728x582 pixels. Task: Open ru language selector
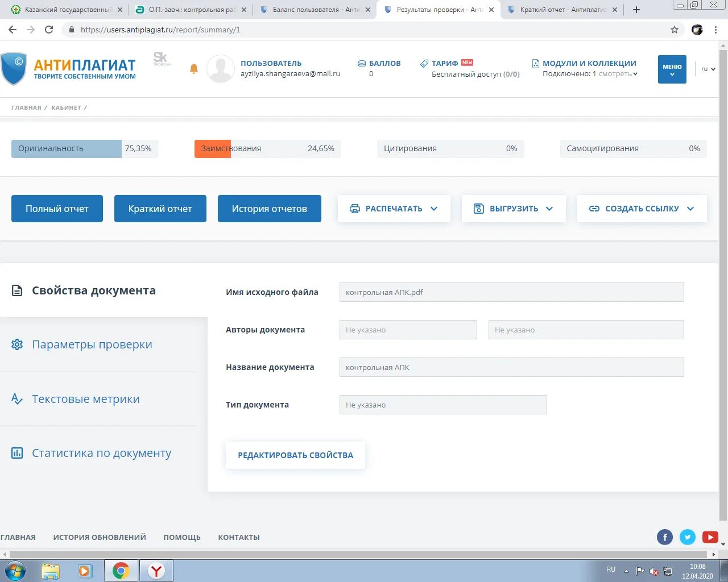click(708, 69)
